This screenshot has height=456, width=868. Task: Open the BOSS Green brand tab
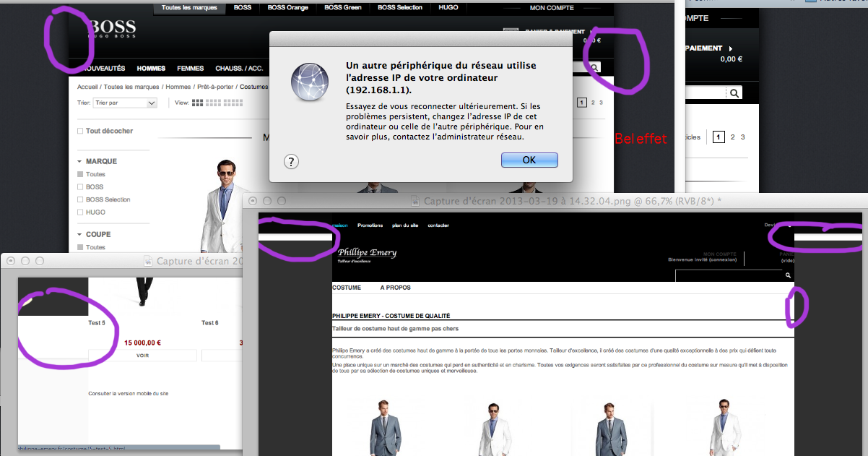(343, 8)
